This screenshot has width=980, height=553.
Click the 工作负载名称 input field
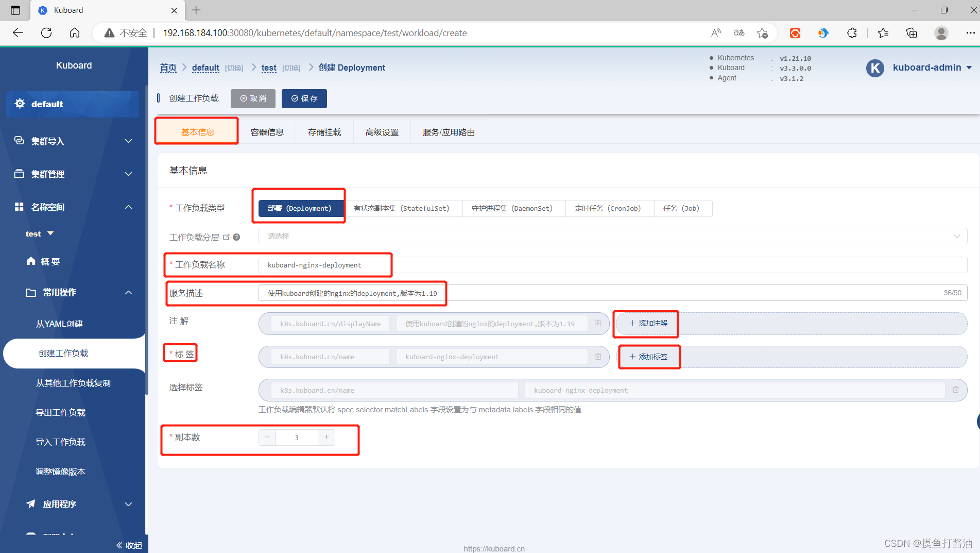(x=613, y=265)
